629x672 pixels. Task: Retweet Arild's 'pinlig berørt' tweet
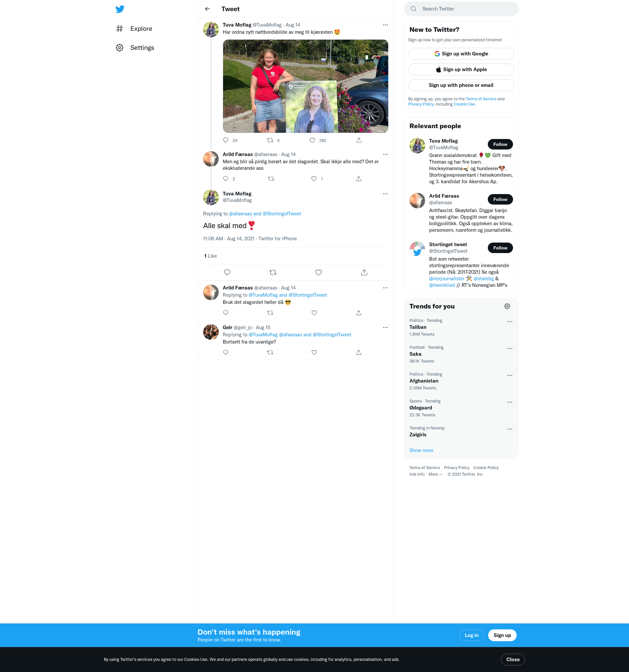(x=271, y=179)
